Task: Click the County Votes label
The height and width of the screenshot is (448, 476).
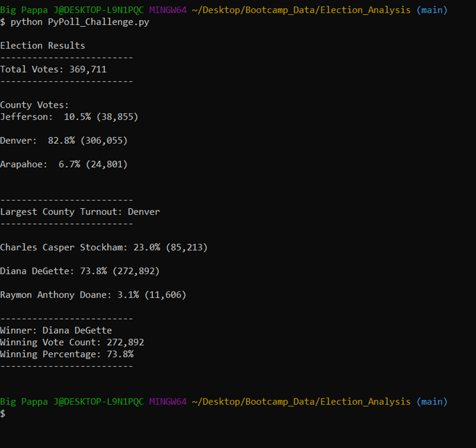Action: pyautogui.click(x=34, y=104)
